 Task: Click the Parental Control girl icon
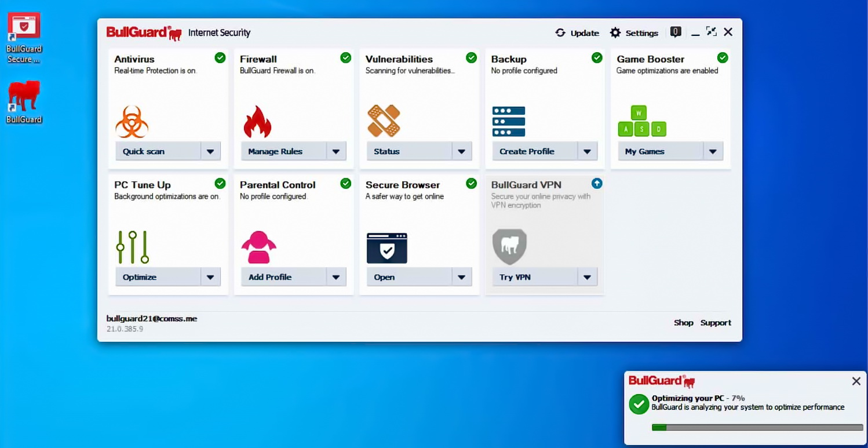pyautogui.click(x=258, y=247)
